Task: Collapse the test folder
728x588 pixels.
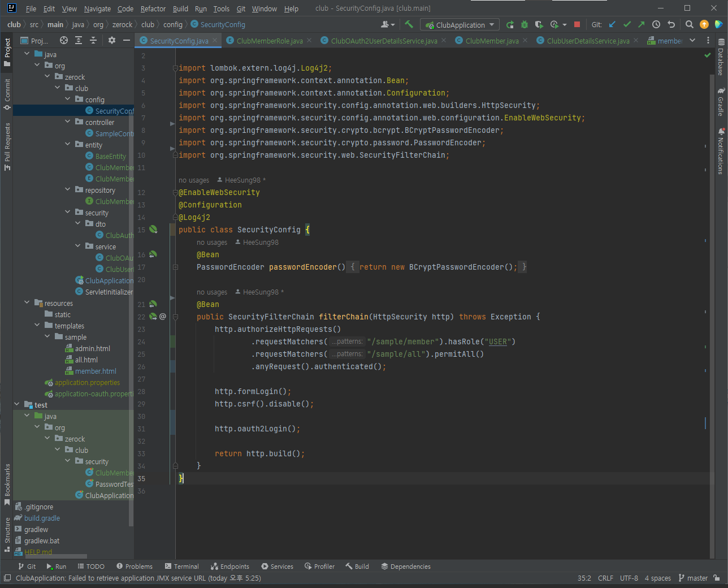Action: click(17, 404)
